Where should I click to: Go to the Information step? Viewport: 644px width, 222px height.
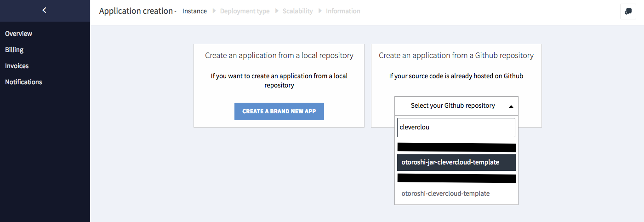[343, 11]
